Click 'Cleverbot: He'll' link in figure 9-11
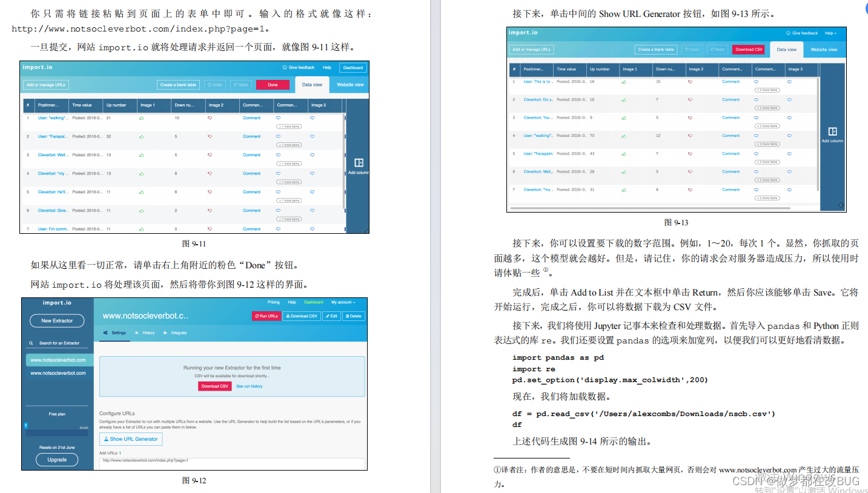Image resolution: width=868 pixels, height=493 pixels. (x=52, y=192)
